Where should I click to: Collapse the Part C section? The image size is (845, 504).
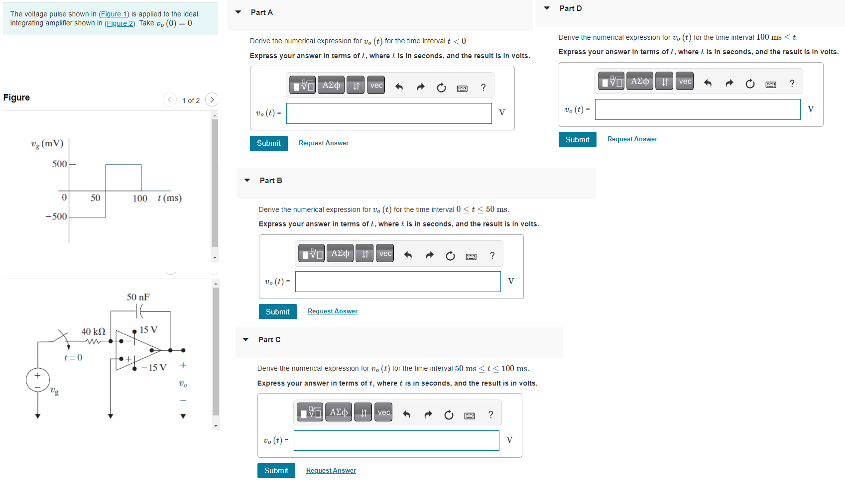click(245, 339)
